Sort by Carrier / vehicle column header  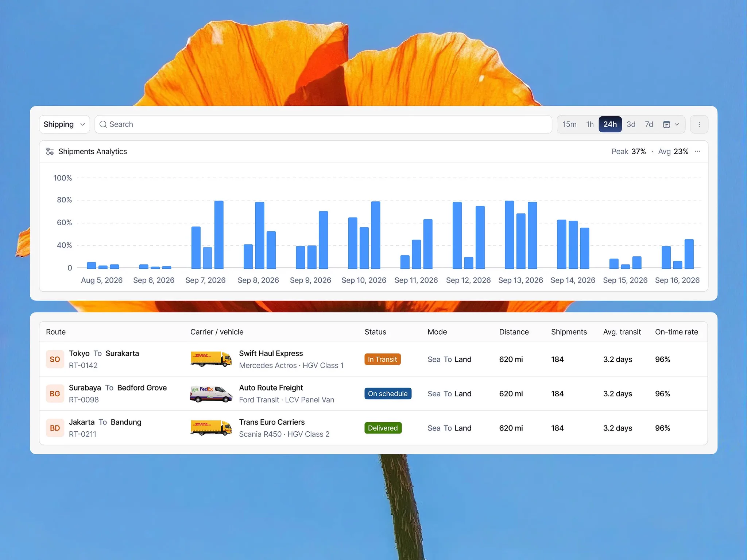coord(217,332)
